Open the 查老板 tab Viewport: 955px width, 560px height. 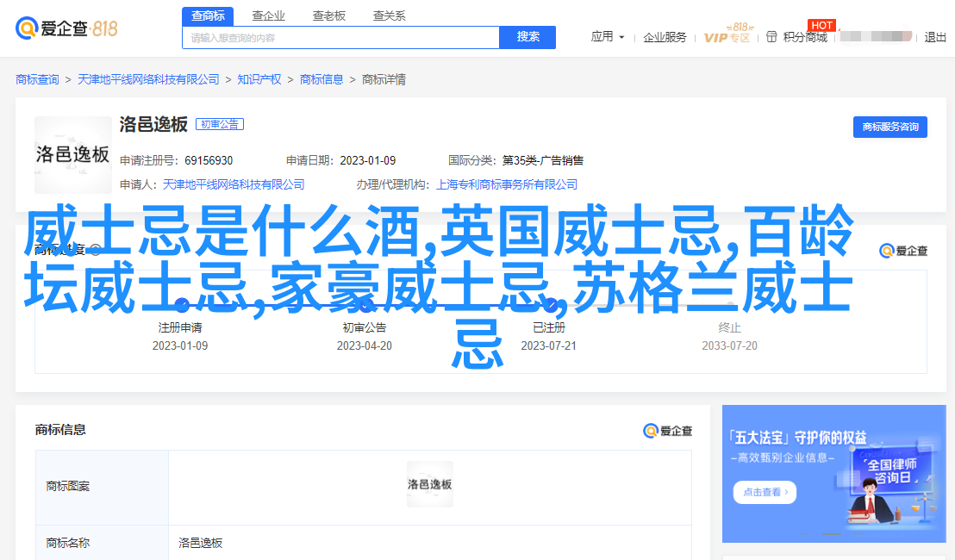[x=329, y=16]
